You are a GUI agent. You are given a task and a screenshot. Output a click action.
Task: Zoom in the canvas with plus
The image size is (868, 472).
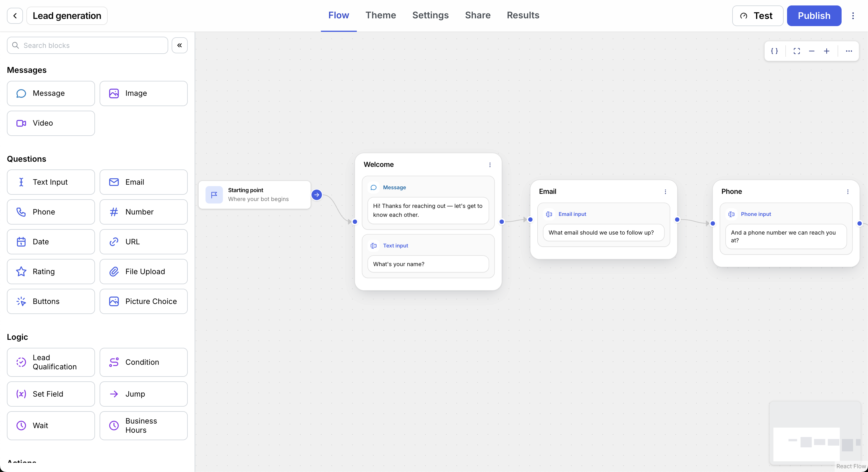(827, 51)
